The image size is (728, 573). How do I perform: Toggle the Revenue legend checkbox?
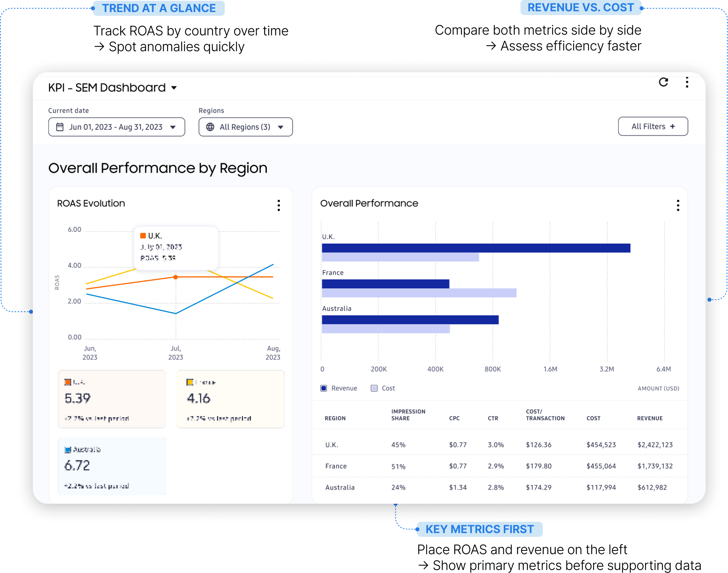point(324,388)
